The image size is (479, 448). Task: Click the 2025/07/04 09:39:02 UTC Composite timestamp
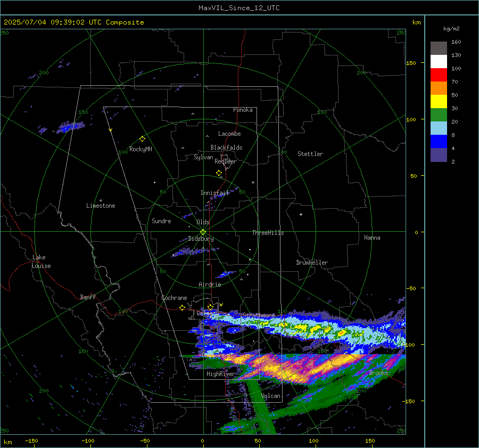[73, 22]
